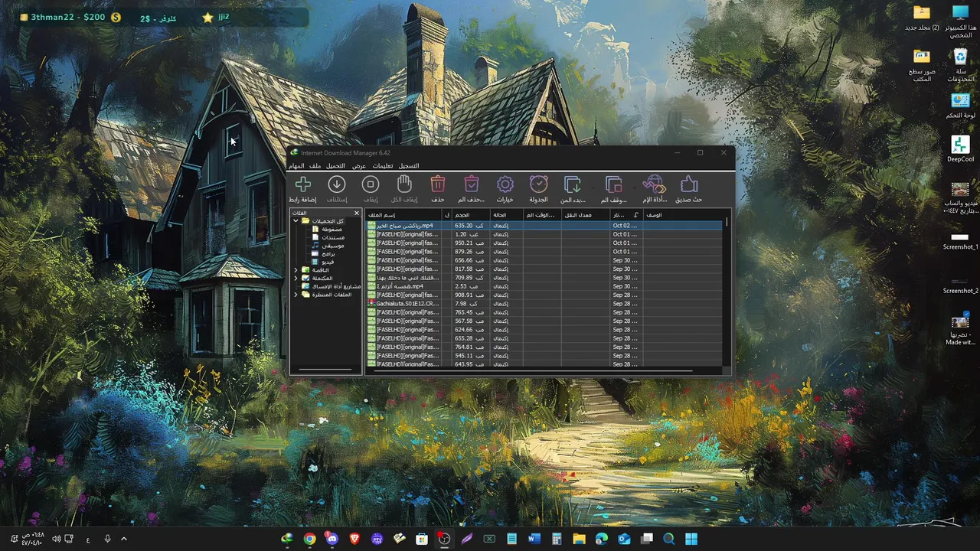The image size is (980, 551).
Task: Click the Delete (حذف) trash can icon
Action: pyautogui.click(x=438, y=184)
